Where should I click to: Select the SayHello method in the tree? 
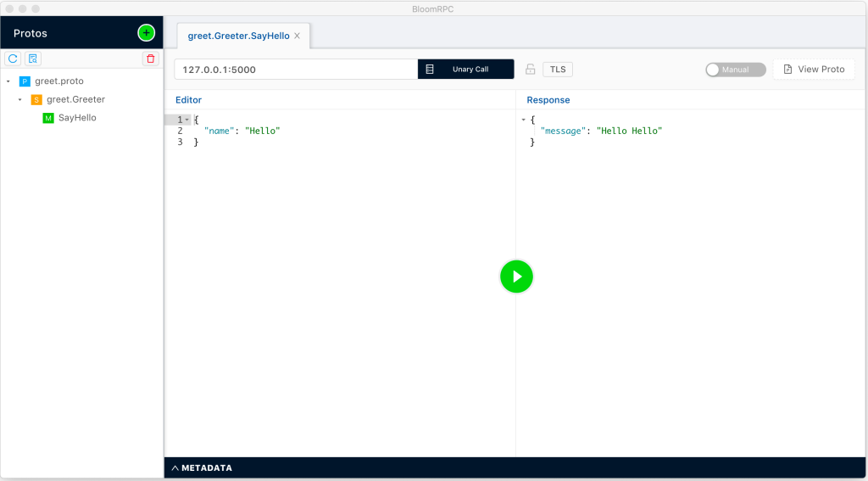coord(77,118)
